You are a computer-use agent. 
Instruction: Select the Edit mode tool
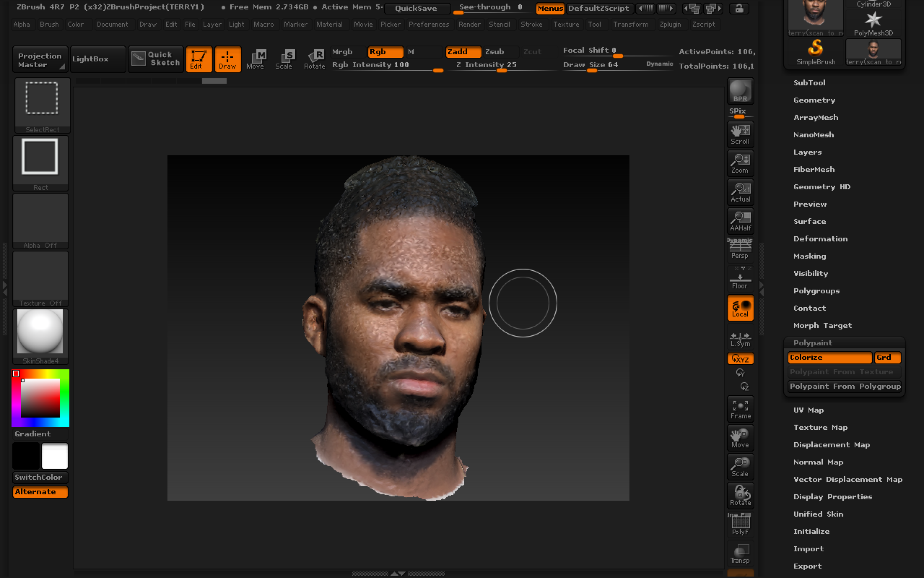coord(198,59)
